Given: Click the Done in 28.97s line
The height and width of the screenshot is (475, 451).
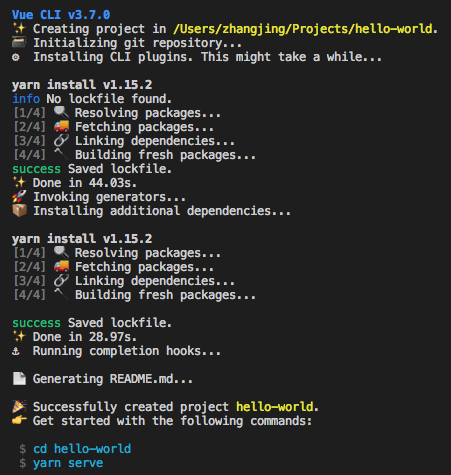Looking at the screenshot, I should click(x=75, y=337).
